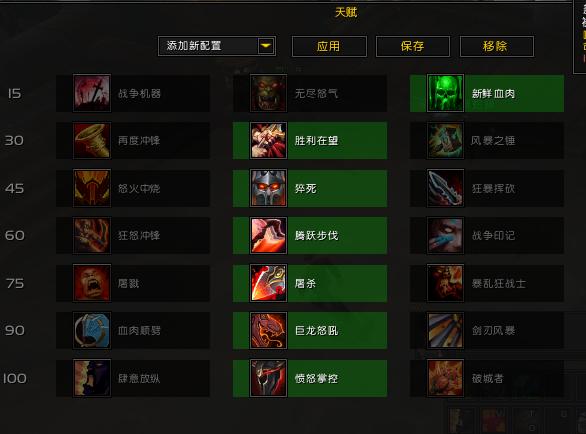The height and width of the screenshot is (434, 586).
Task: Toggle the 巨龙怒吼 talent selection
Action: [310, 330]
